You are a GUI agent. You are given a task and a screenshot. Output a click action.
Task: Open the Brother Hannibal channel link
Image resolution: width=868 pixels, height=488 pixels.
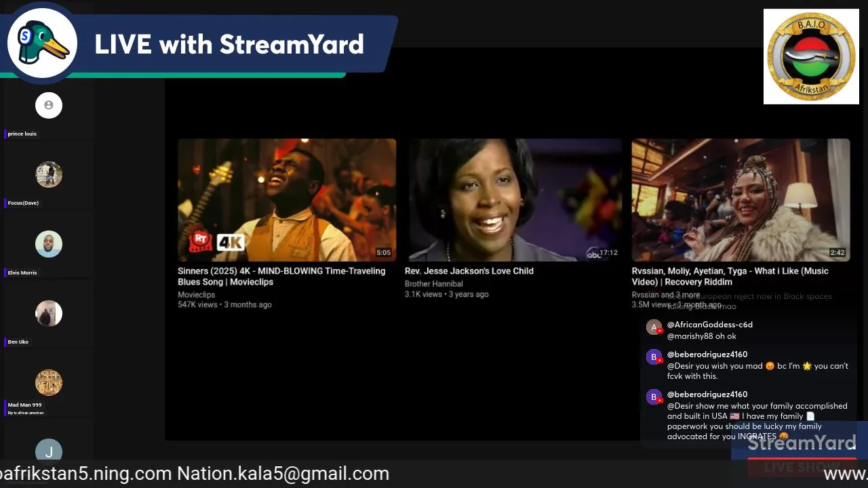click(434, 284)
